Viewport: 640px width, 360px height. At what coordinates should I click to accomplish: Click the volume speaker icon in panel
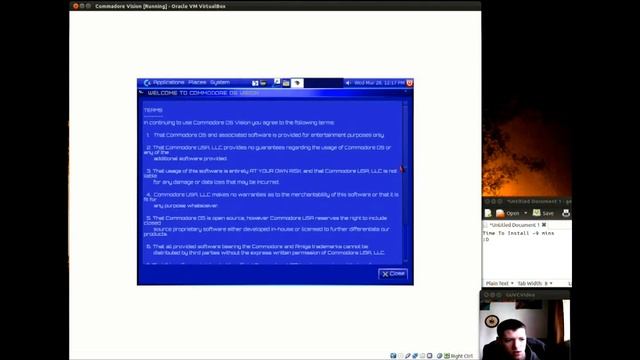click(348, 83)
